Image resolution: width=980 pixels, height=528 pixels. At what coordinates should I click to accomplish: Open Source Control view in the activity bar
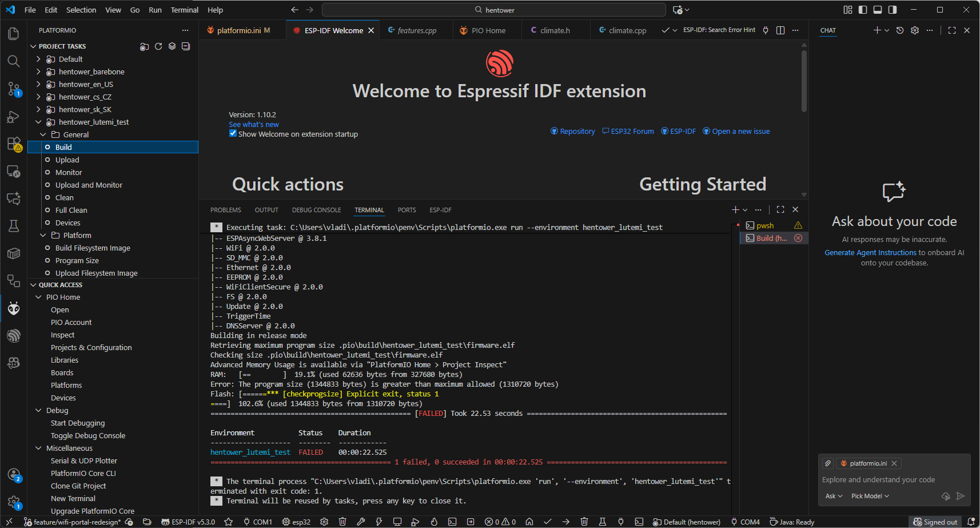point(14,89)
